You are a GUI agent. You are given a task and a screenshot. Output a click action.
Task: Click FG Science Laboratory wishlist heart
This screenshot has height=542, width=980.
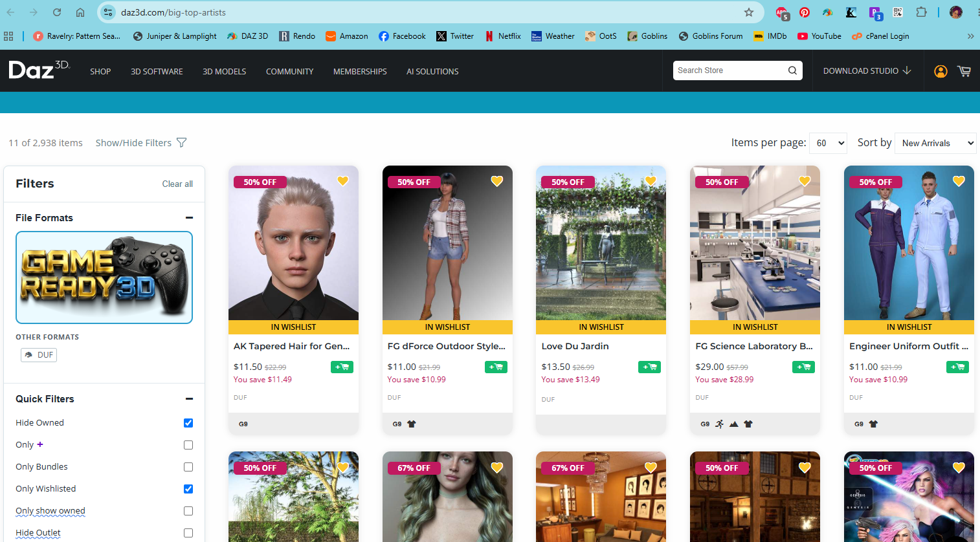[805, 181]
